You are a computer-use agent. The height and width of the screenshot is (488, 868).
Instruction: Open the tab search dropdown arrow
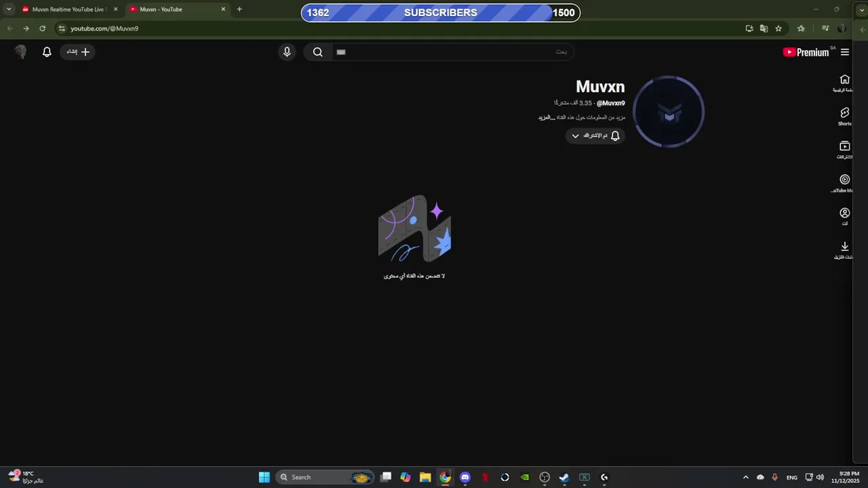[x=9, y=9]
